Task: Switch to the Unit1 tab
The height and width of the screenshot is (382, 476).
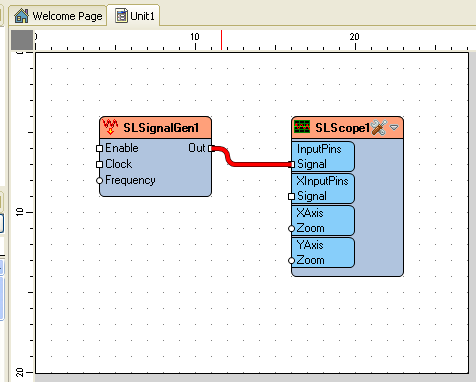Action: coord(135,15)
